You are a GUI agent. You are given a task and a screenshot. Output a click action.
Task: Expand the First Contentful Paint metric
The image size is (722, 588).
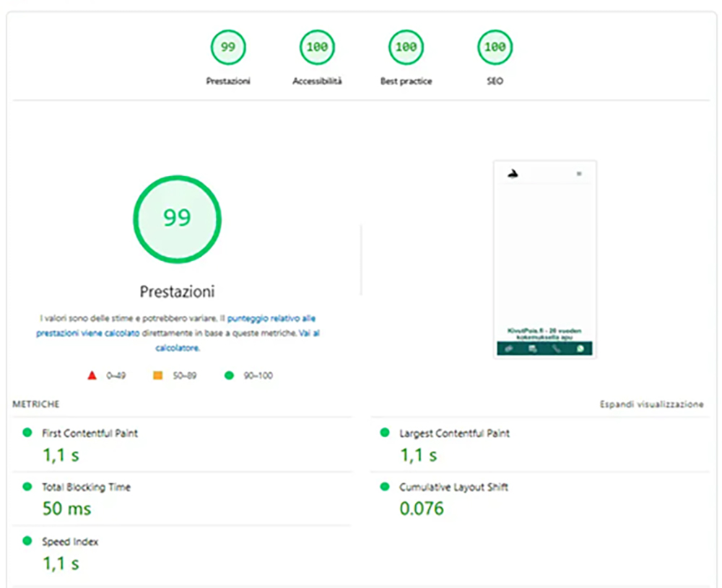pos(90,434)
